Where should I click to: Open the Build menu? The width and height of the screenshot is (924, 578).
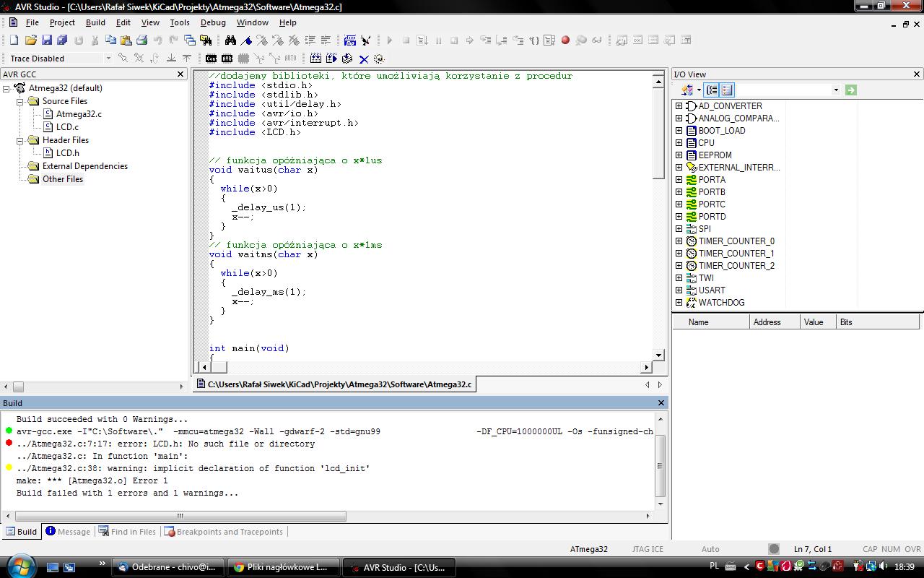[x=95, y=22]
